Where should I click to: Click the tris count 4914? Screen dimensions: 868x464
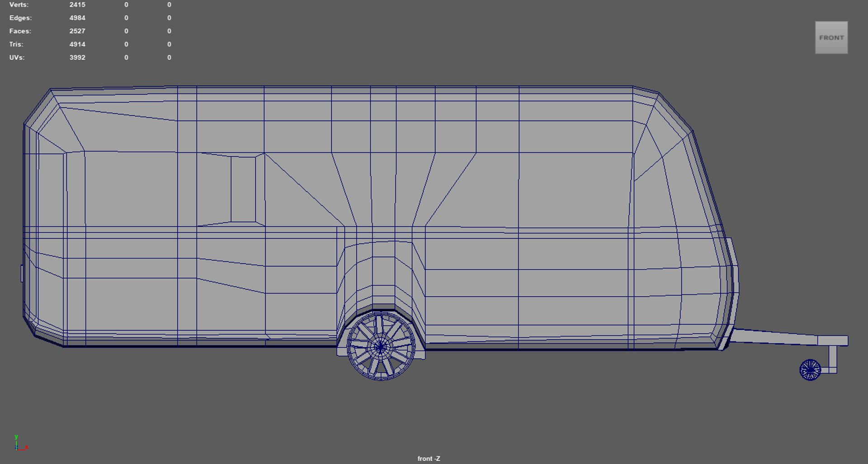(77, 44)
